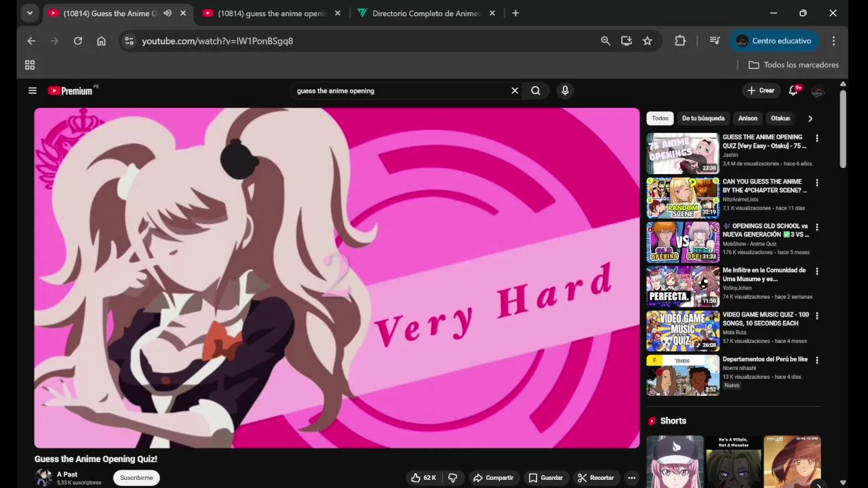Open the tab search dropdown arrow
The height and width of the screenshot is (488, 868).
29,13
